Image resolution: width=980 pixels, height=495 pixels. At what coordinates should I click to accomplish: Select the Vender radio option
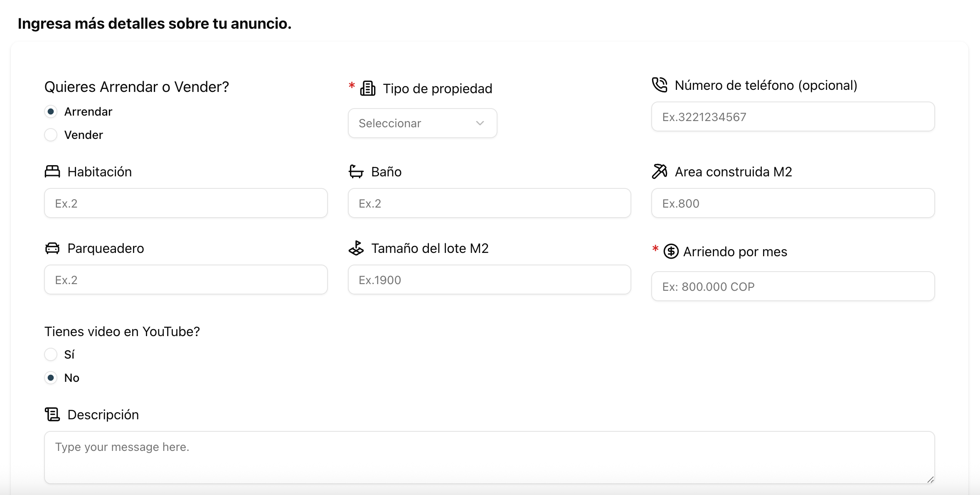pos(51,135)
